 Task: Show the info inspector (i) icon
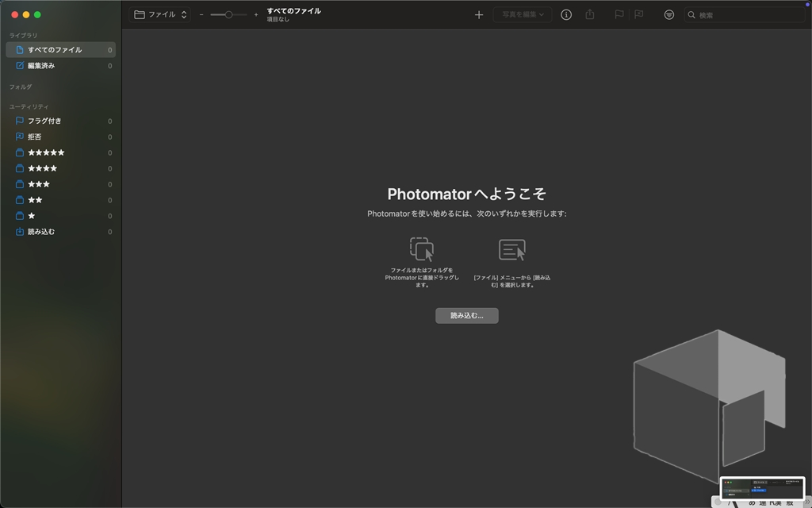click(566, 14)
